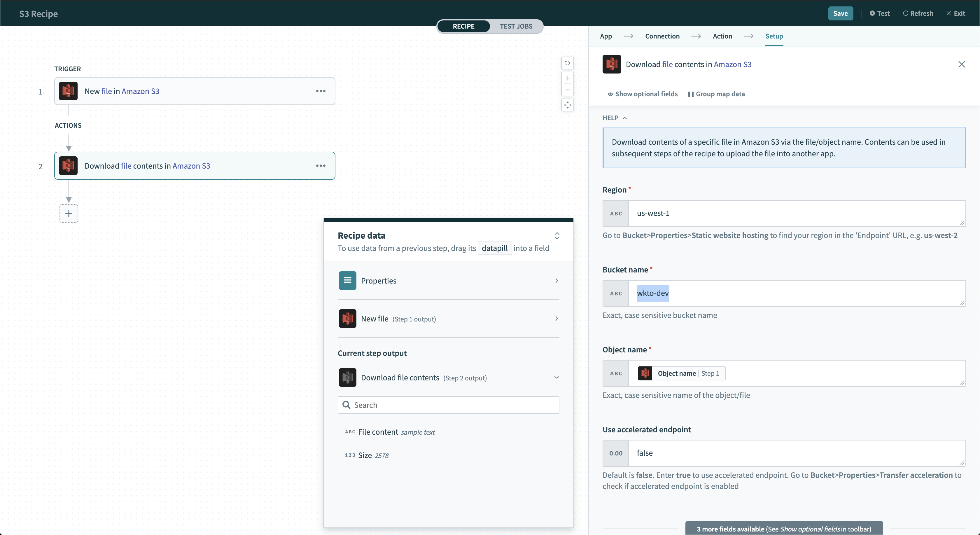The image size is (980, 535).
Task: Switch to TEST JOBS tab
Action: tap(516, 26)
